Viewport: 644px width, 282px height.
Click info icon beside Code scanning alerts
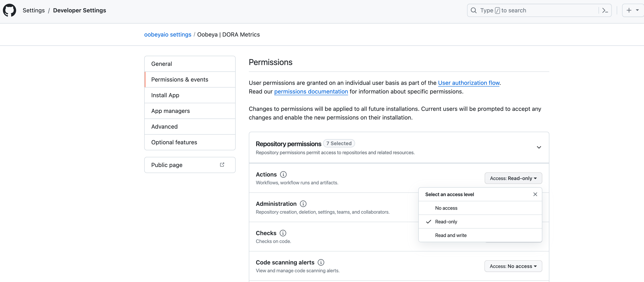tap(321, 262)
